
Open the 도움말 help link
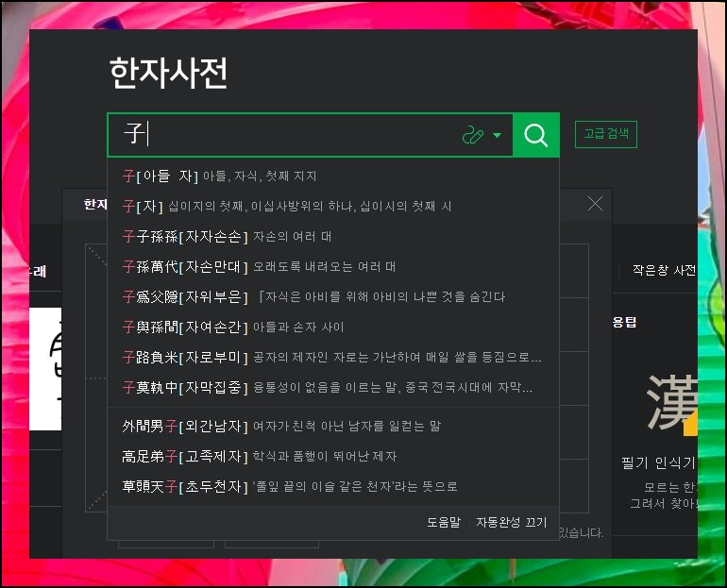pos(444,522)
